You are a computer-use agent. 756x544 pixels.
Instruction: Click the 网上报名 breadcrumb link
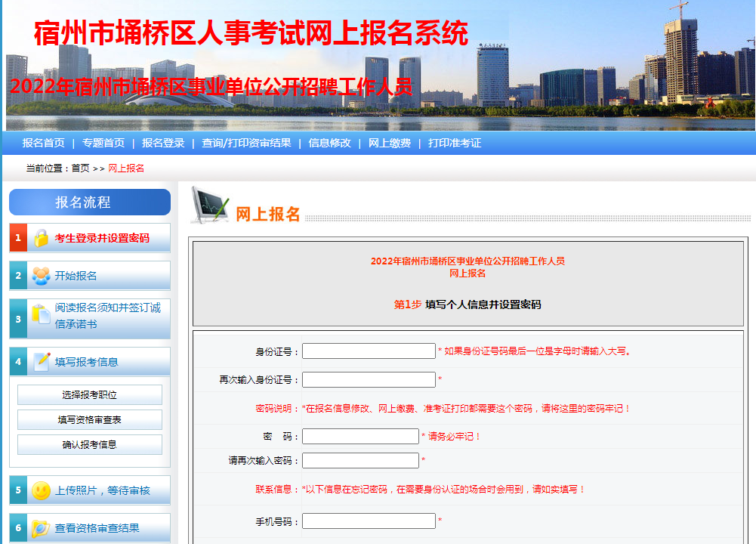pyautogui.click(x=126, y=168)
